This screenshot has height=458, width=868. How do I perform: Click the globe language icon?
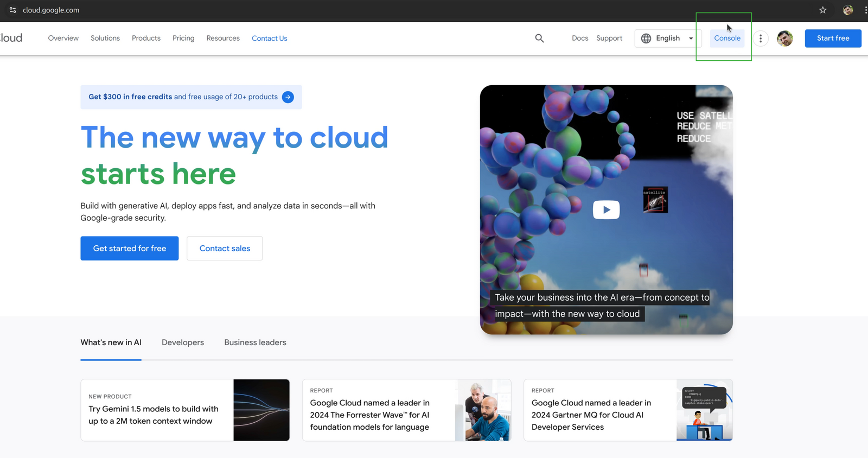646,39
